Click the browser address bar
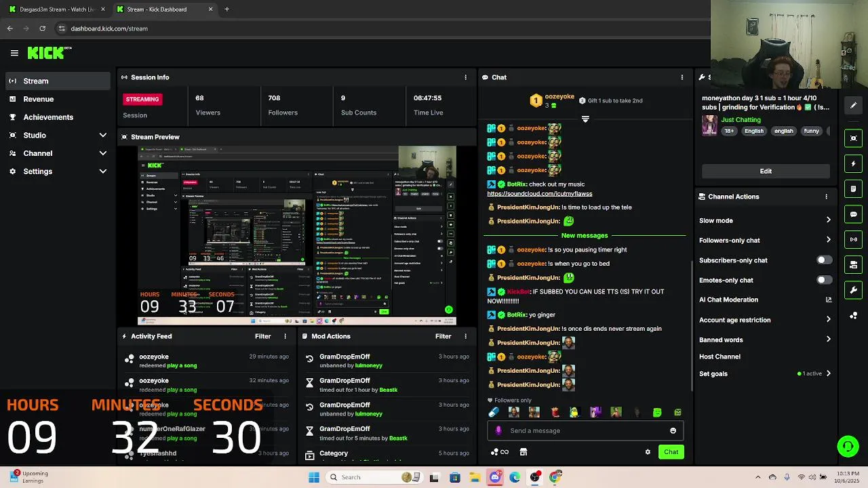This screenshot has width=868, height=488. [380, 28]
